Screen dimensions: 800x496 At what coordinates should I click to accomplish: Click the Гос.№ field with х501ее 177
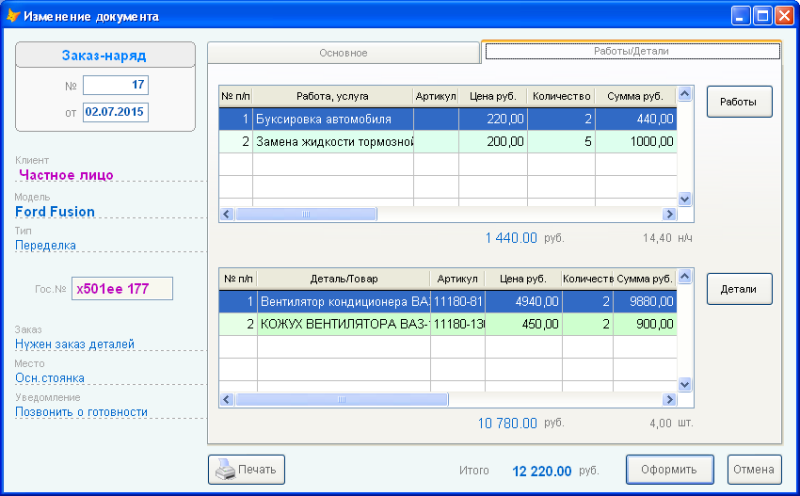click(122, 289)
